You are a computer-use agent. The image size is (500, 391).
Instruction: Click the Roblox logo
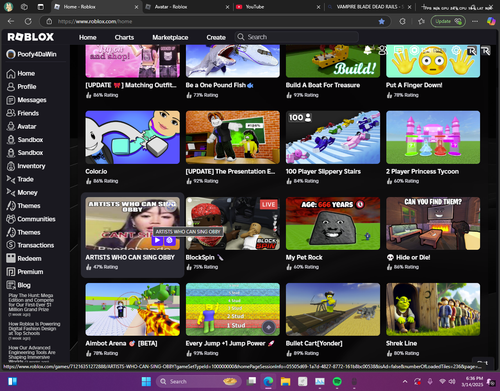tap(31, 37)
